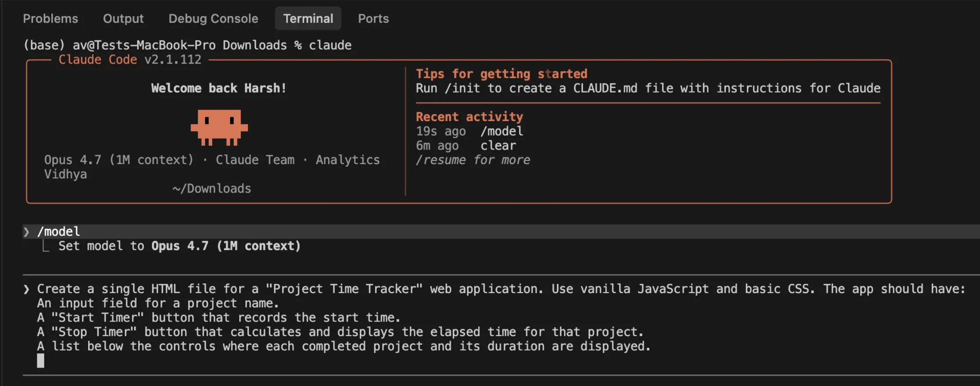
Task: Click the ~/Downloads working directory path
Action: pyautogui.click(x=212, y=189)
